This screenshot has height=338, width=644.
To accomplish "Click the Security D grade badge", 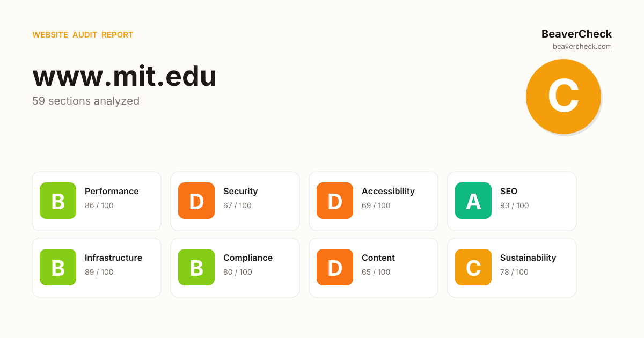I will pos(196,201).
